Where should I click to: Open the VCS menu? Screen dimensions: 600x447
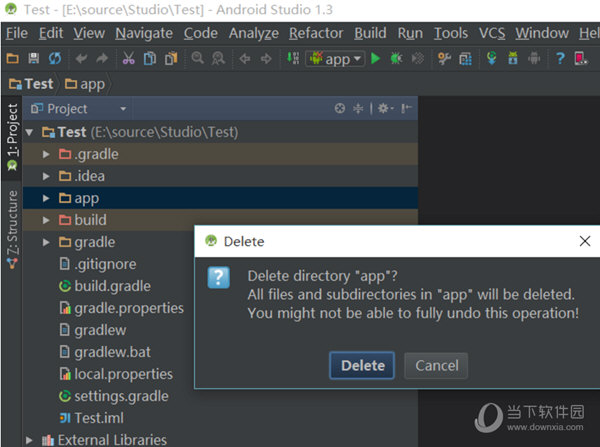tap(492, 33)
